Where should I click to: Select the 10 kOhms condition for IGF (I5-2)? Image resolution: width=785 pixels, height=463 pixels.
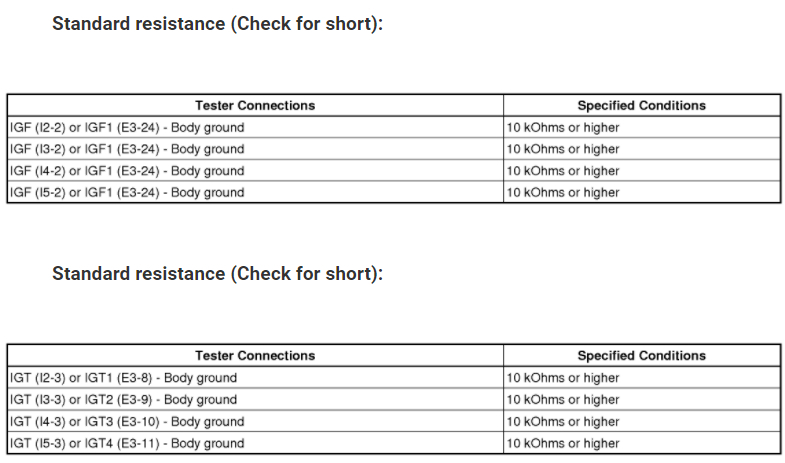[563, 192]
